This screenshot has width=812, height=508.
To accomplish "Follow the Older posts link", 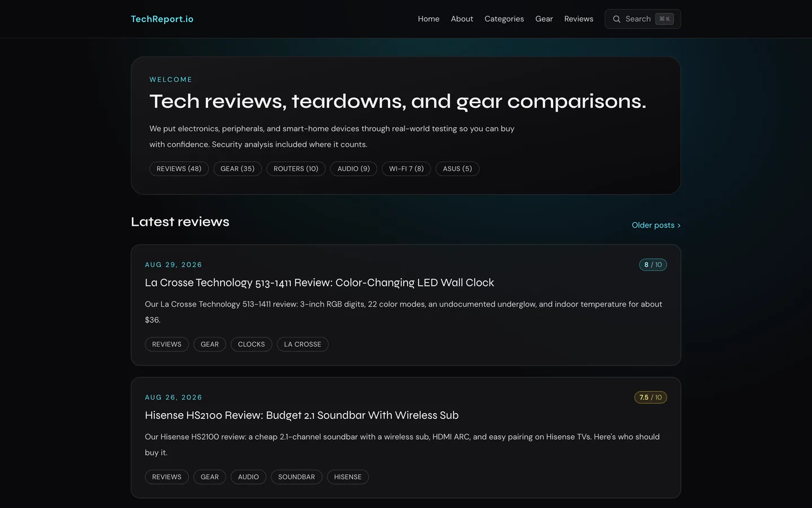I will (x=656, y=225).
